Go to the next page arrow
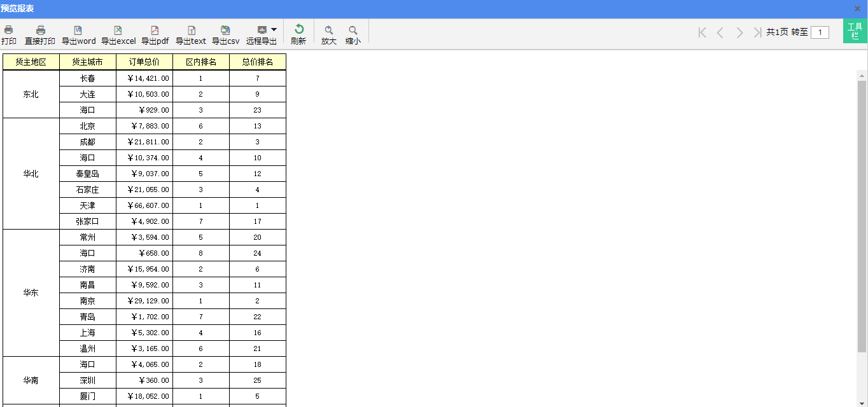Screen dimensions: 868x407 (739, 32)
